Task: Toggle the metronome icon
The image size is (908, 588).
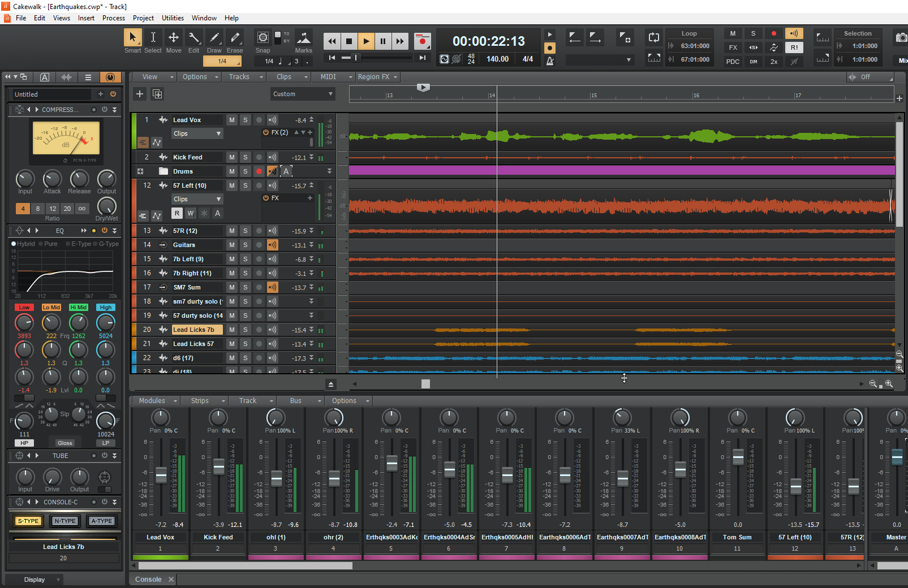Action: (550, 60)
